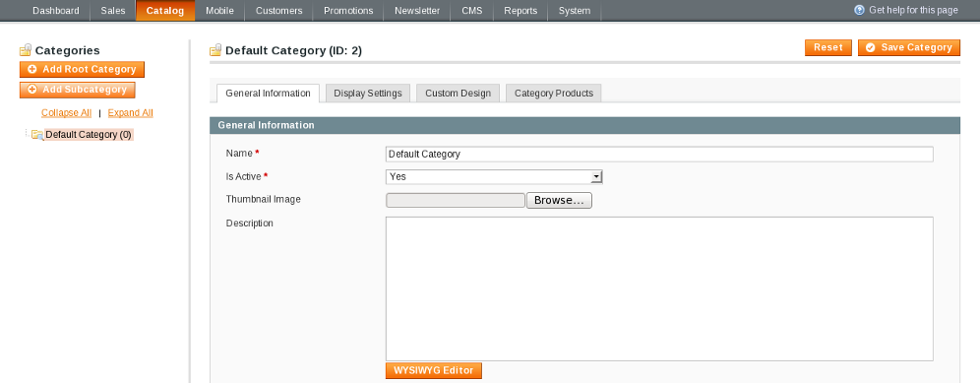980x383 pixels.
Task: Open the Is Active dropdown
Action: click(x=494, y=176)
